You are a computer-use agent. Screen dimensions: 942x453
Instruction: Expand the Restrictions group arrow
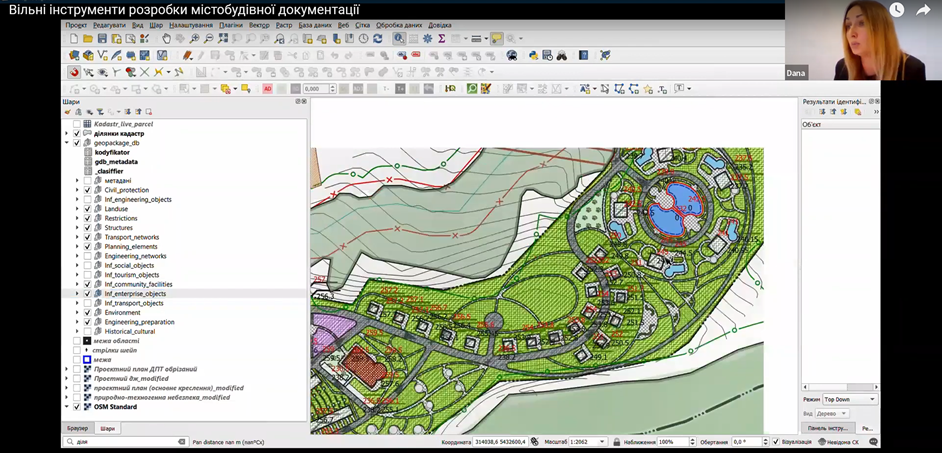[77, 218]
